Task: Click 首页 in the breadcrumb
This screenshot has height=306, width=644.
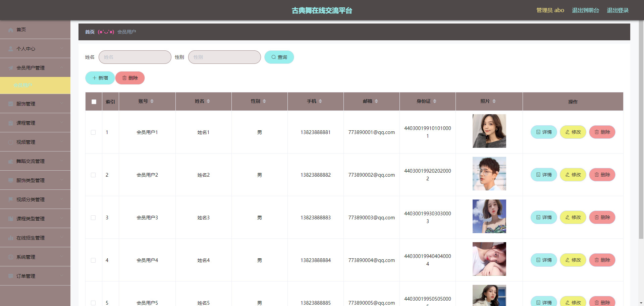Action: [90, 32]
